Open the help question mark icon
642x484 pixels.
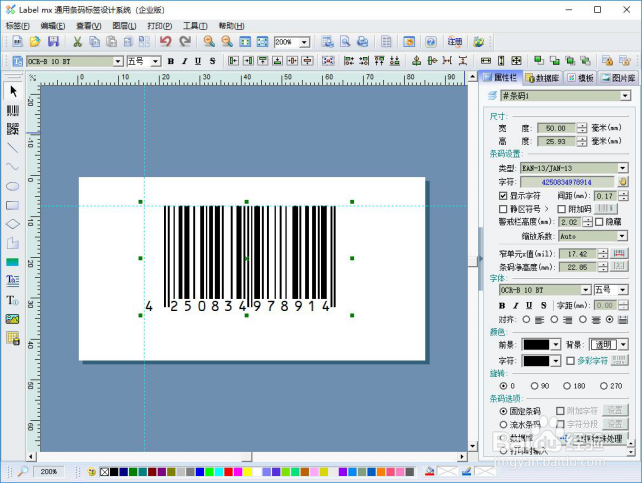point(430,41)
